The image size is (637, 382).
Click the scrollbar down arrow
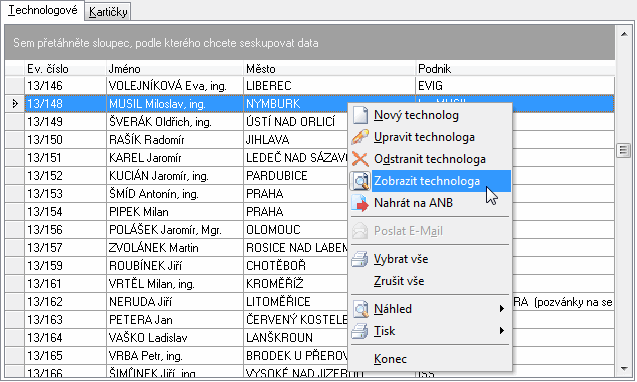(x=624, y=369)
